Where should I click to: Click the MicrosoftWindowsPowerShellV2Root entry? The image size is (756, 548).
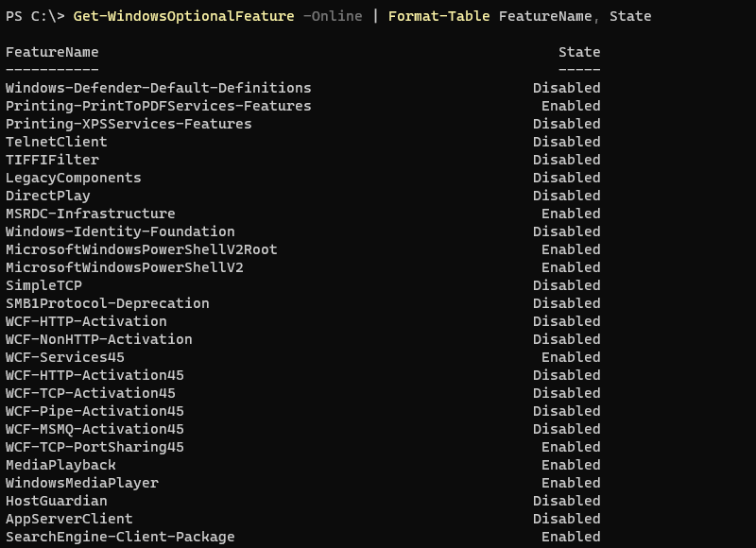[x=142, y=249]
